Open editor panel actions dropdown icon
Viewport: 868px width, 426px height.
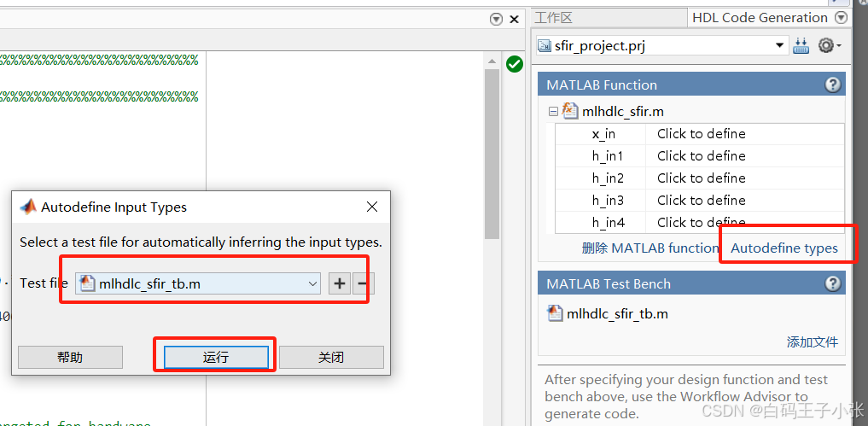(x=496, y=20)
